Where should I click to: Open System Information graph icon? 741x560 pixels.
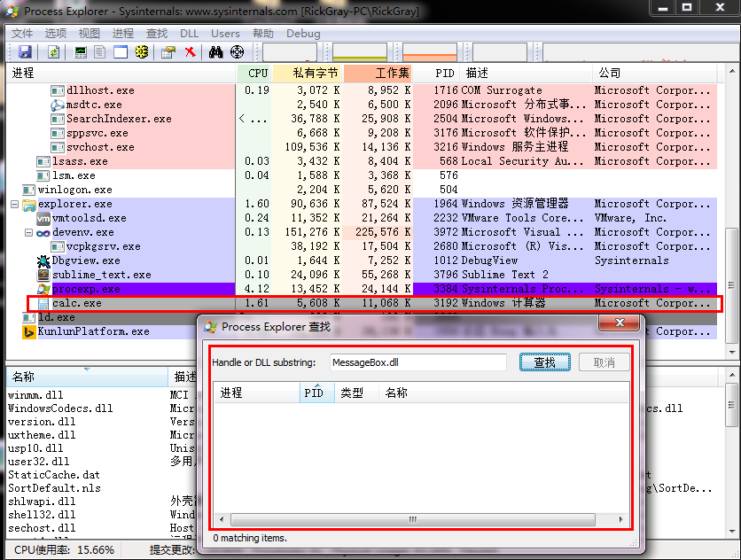click(81, 52)
